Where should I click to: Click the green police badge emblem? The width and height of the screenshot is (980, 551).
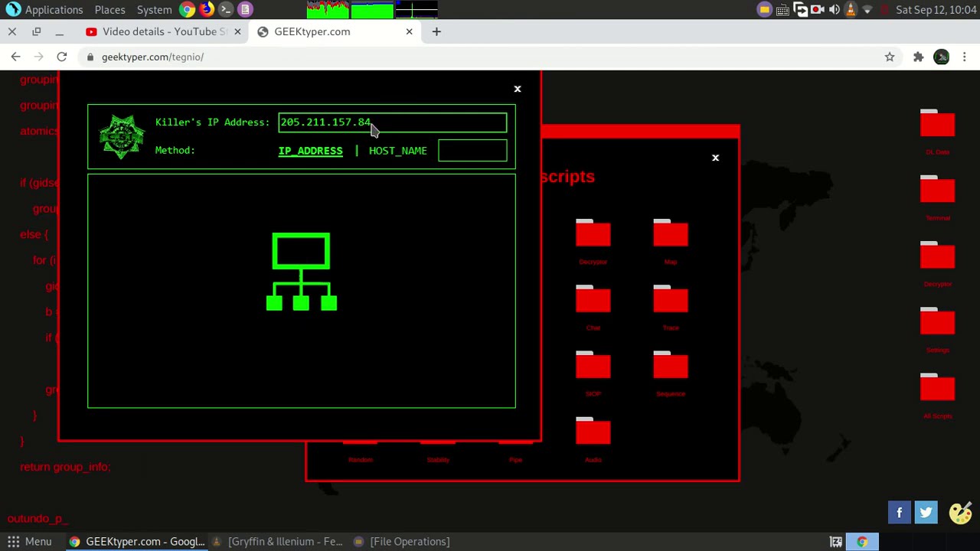(121, 137)
